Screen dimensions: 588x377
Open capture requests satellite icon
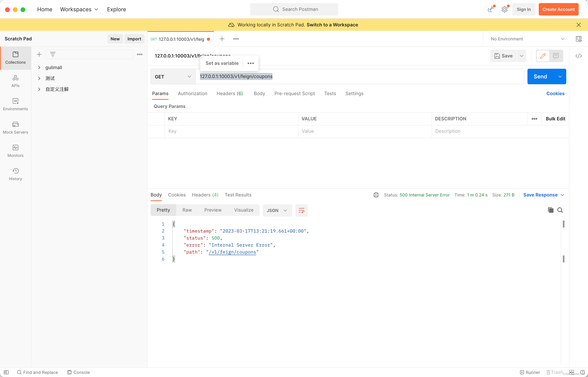coord(491,9)
